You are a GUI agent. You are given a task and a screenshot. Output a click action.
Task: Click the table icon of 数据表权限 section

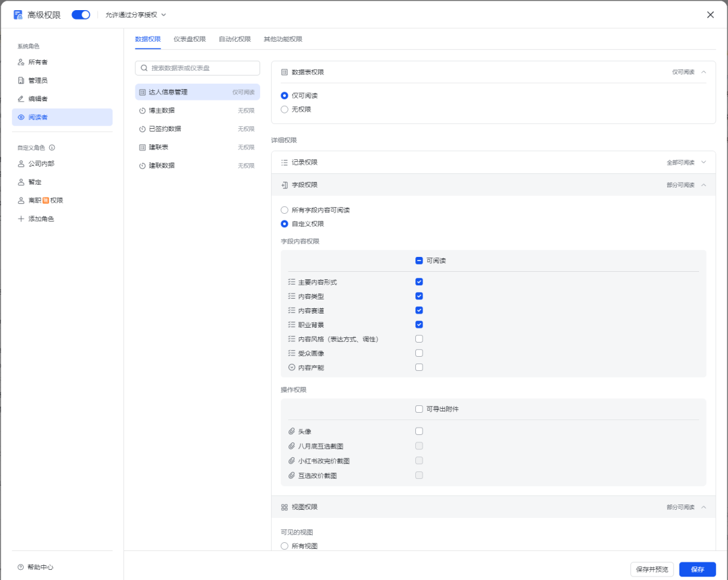pos(284,72)
